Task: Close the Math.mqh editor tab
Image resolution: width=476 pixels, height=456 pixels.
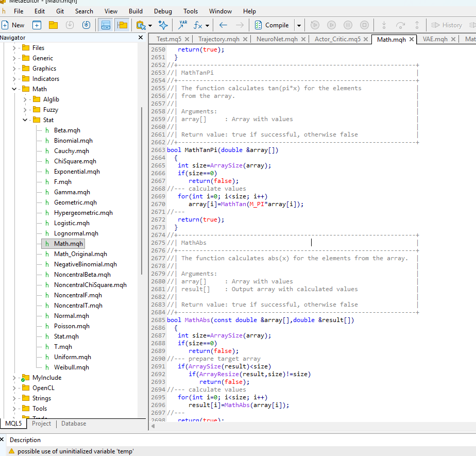Action: tap(412, 39)
